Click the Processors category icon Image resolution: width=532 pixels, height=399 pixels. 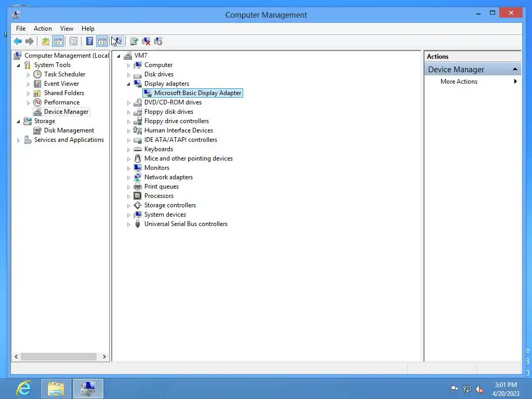coord(137,196)
